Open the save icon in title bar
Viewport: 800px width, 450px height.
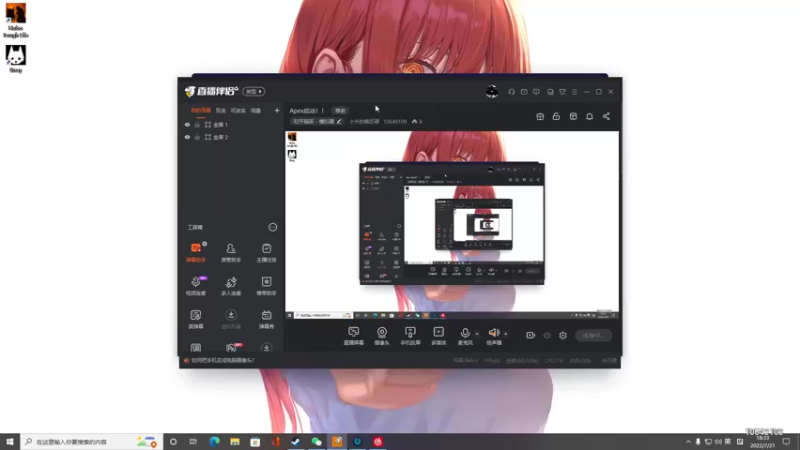tap(550, 92)
